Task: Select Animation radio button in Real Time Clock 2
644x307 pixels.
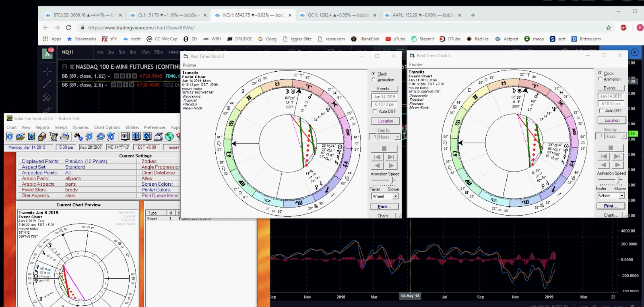Action: (374, 80)
